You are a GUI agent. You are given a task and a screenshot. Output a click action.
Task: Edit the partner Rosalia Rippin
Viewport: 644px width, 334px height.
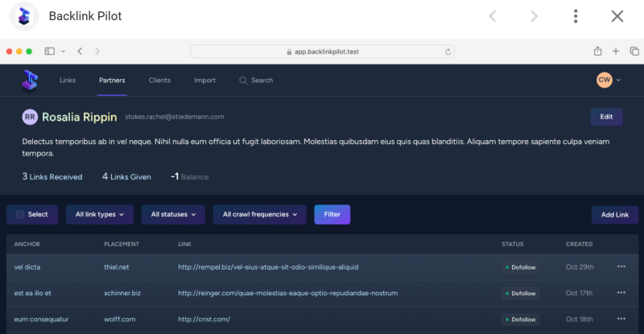tap(606, 117)
